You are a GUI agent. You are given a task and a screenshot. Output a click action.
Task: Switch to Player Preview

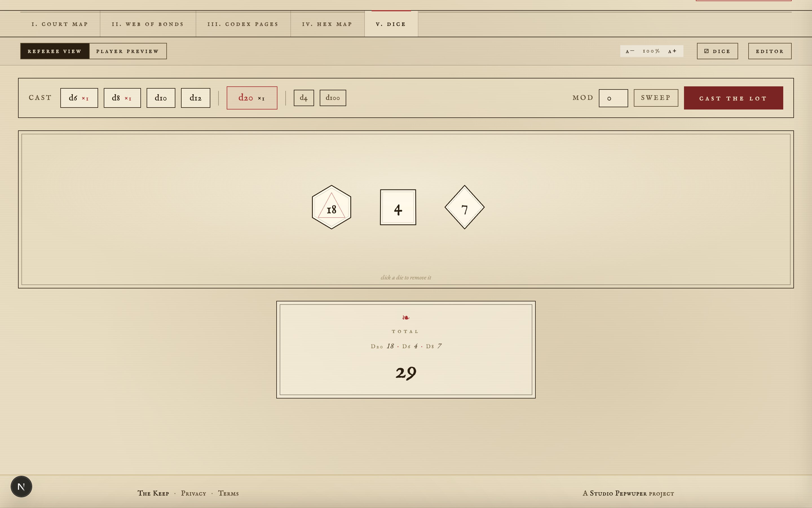coord(128,51)
